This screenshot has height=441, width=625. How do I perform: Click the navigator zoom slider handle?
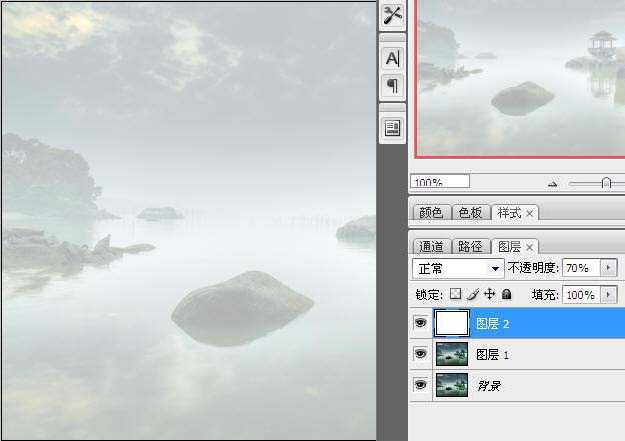pyautogui.click(x=606, y=183)
